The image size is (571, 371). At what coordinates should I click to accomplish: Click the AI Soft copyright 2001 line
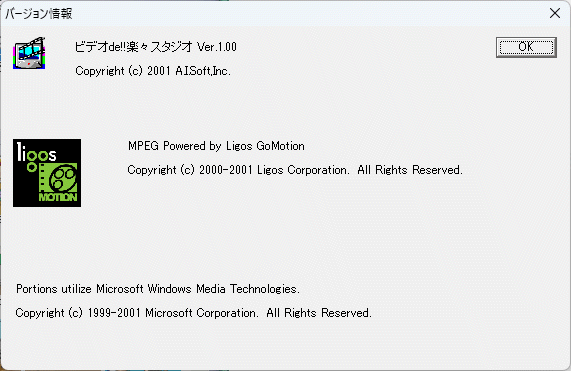153,71
